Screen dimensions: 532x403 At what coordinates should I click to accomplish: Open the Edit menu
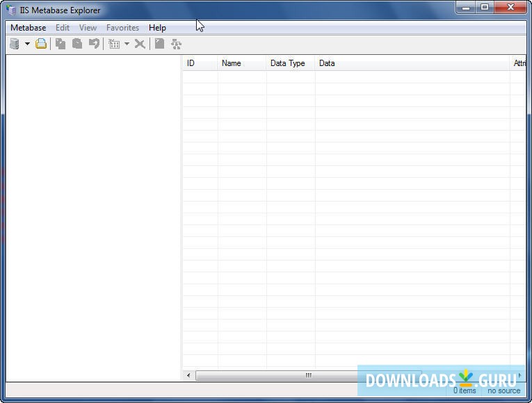[63, 28]
